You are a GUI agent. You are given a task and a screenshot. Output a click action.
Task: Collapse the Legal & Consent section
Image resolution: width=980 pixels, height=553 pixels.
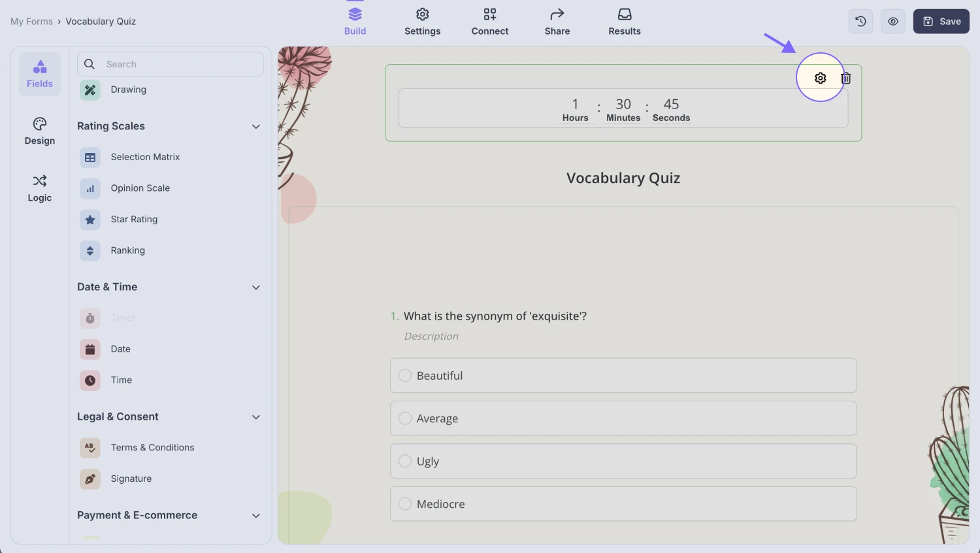[256, 417]
